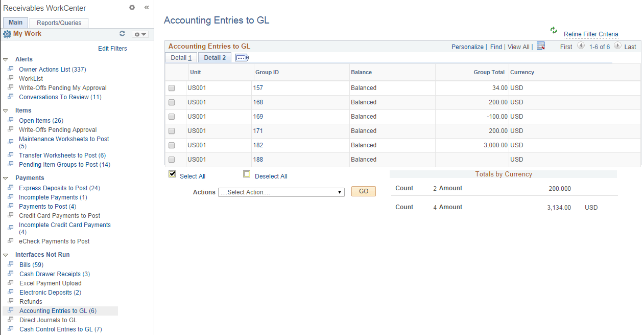Open Receivables WorkCenter settings gear

(x=132, y=7)
